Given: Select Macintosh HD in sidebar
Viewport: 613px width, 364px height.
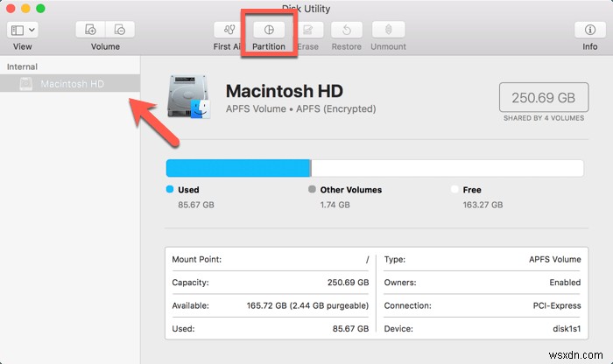Looking at the screenshot, I should click(70, 84).
